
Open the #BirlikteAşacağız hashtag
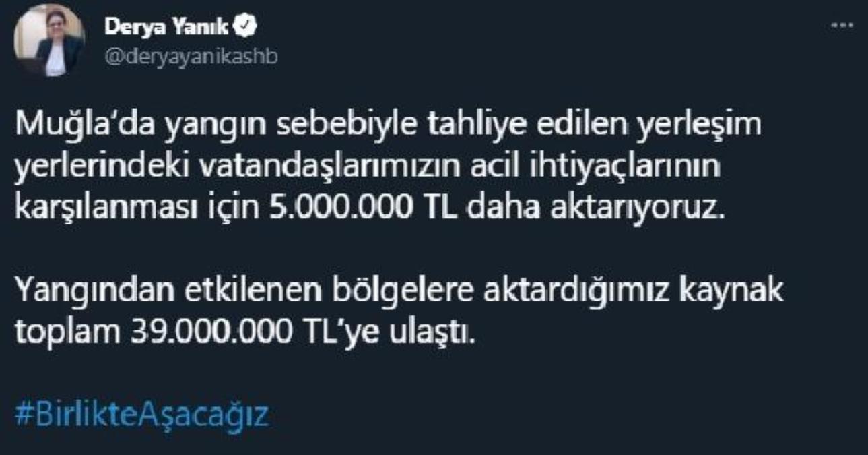click(141, 415)
